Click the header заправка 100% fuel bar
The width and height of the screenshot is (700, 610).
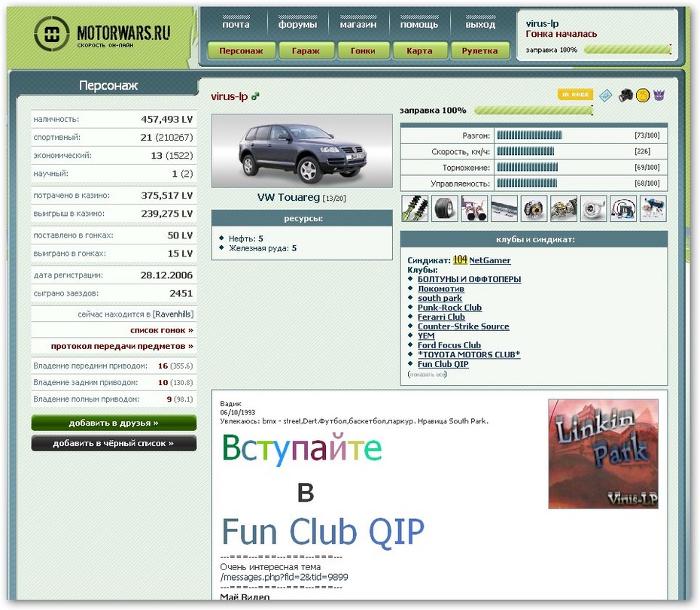tap(628, 50)
